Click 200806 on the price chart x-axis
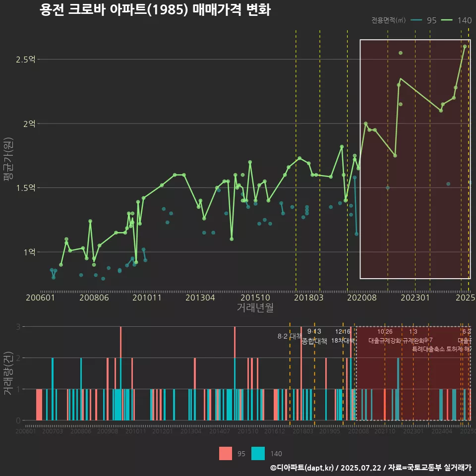The image size is (476, 476). click(94, 297)
